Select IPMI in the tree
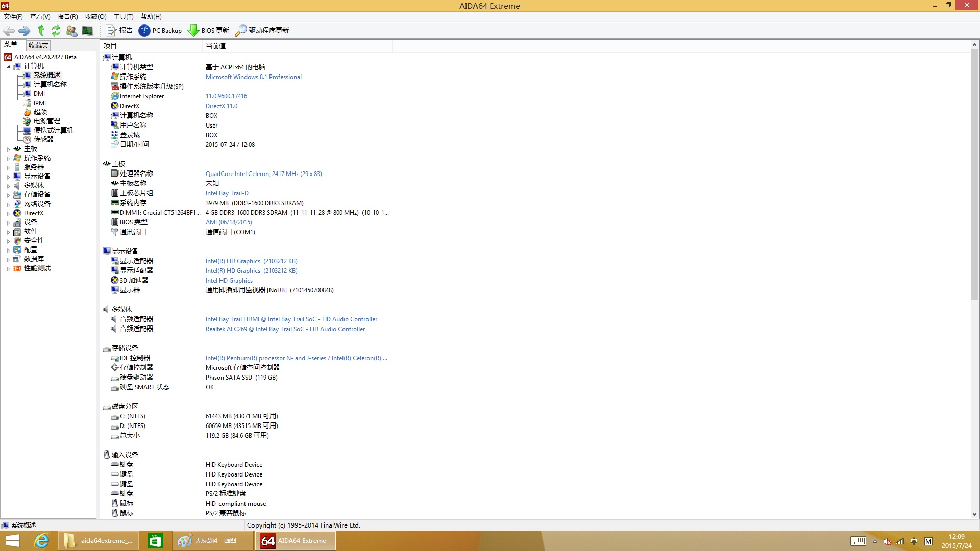The height and width of the screenshot is (551, 980). tap(40, 103)
